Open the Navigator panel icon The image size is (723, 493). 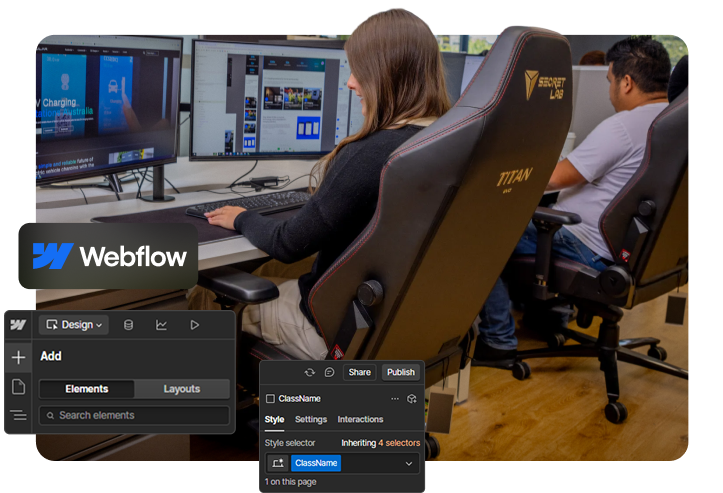tap(18, 415)
